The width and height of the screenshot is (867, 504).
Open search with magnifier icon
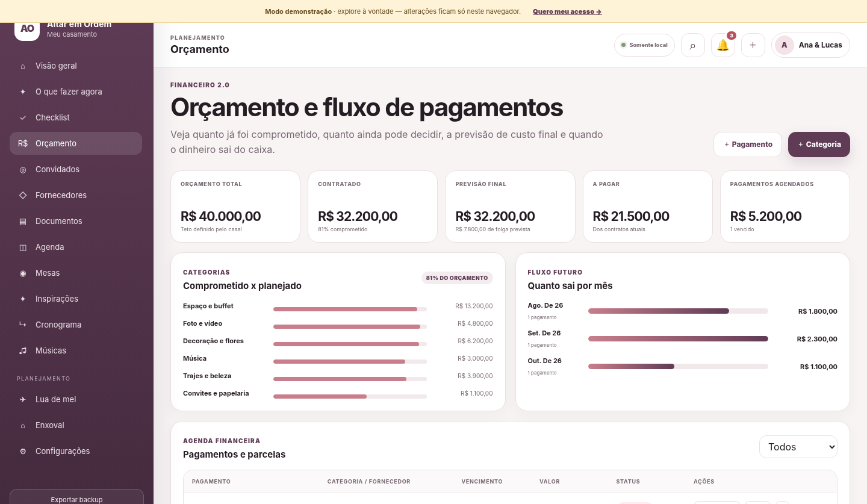pos(693,45)
